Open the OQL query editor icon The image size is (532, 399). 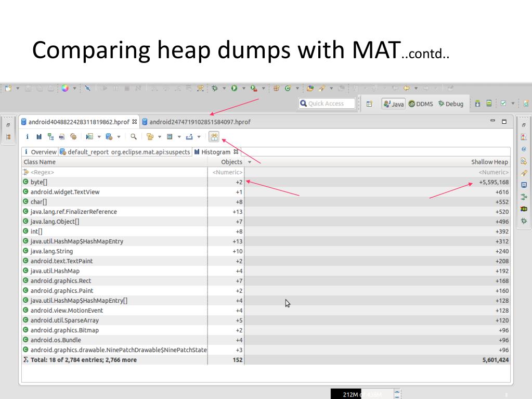pyautogui.click(x=62, y=137)
